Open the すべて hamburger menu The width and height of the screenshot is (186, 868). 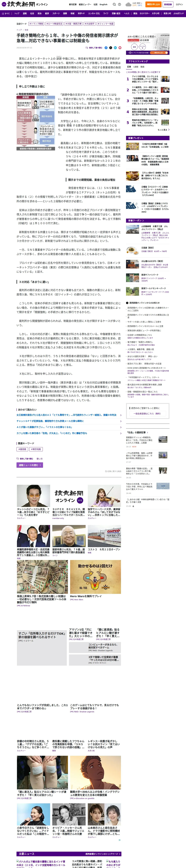pos(6,13)
